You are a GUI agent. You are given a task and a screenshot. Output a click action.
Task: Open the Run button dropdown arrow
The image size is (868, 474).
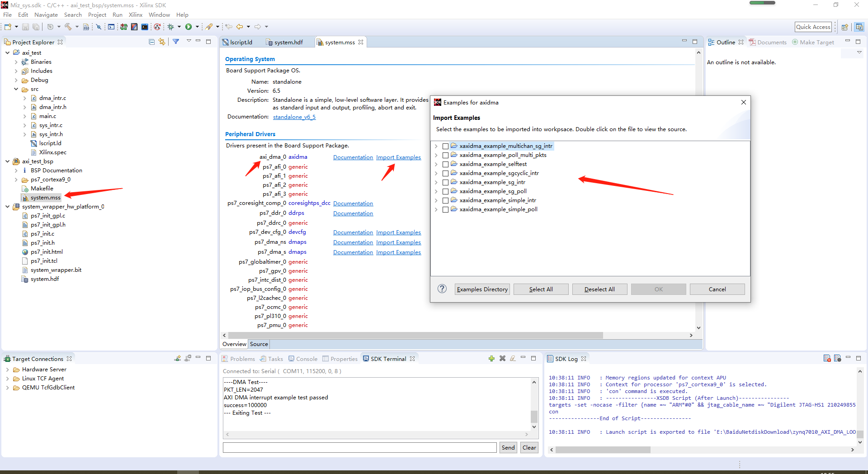pyautogui.click(x=197, y=27)
